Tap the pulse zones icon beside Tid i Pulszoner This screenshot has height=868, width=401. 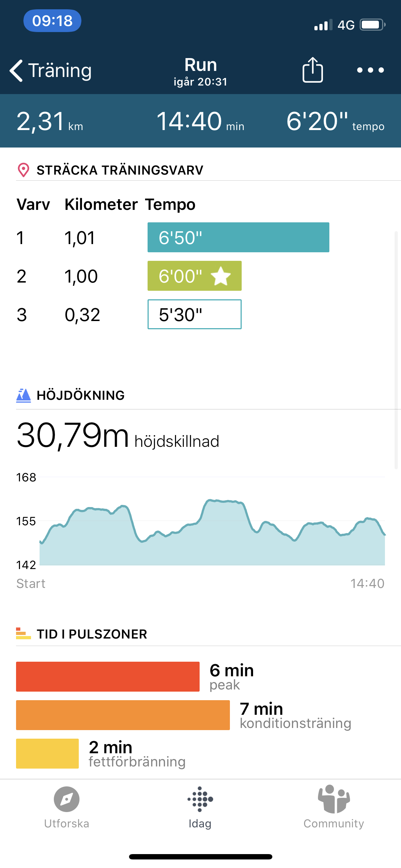[x=24, y=634]
